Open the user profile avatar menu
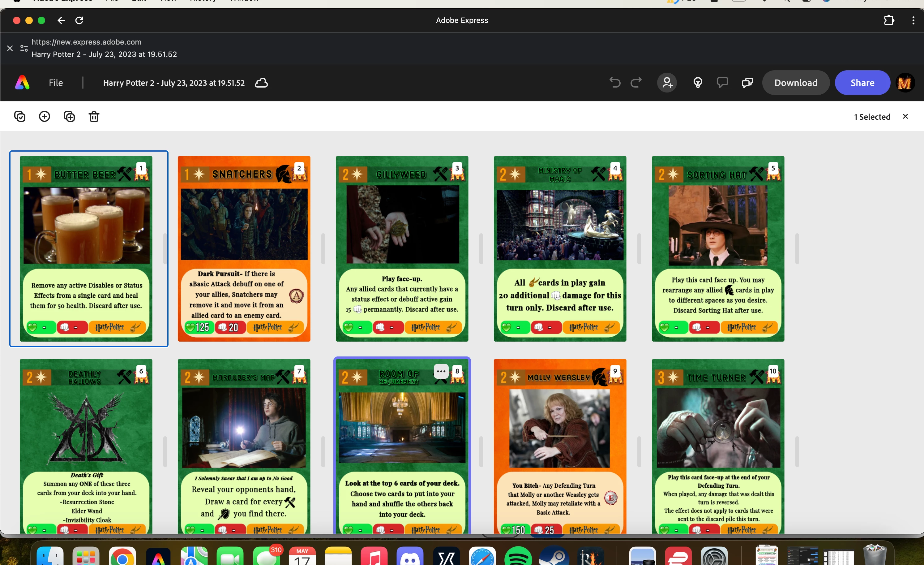924x565 pixels. (905, 83)
